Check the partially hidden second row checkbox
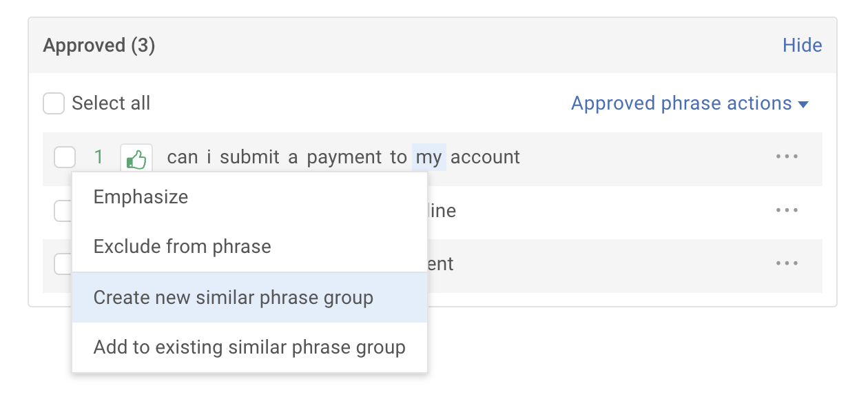Image resolution: width=868 pixels, height=397 pixels. [62, 211]
